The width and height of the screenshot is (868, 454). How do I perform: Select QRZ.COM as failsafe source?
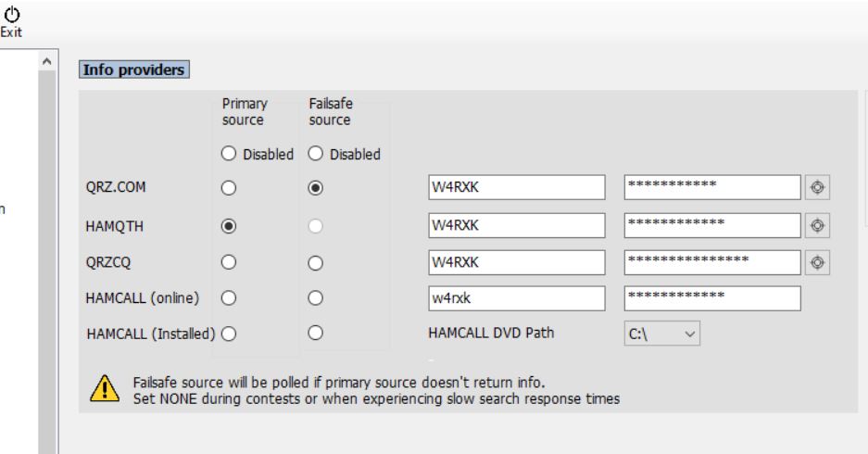316,188
